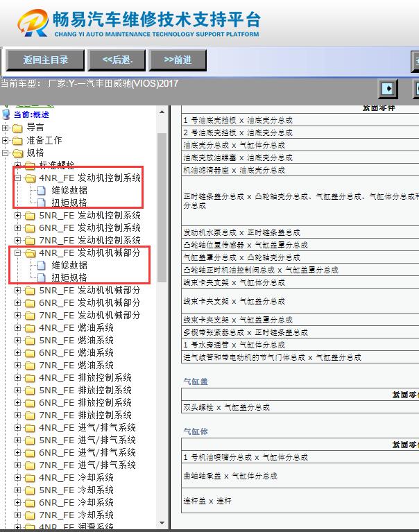Viewport: 419px width, 532px height.
Task: Expand 4NR_FE 燃油系统 node
Action: [x=17, y=328]
